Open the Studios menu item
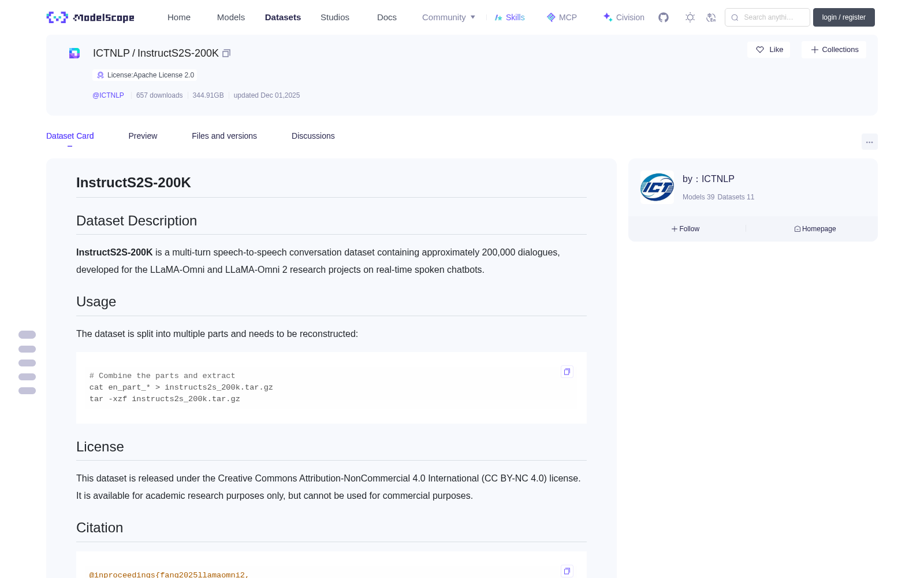 (335, 17)
